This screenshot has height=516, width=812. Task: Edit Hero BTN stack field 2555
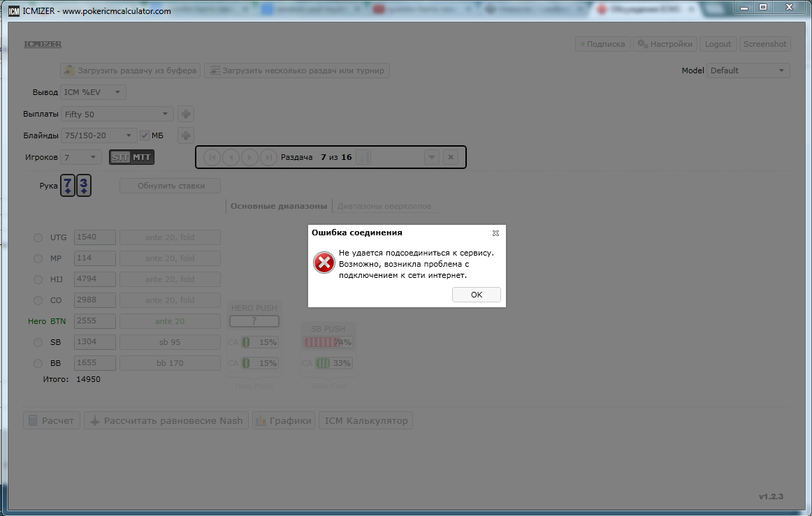point(95,321)
